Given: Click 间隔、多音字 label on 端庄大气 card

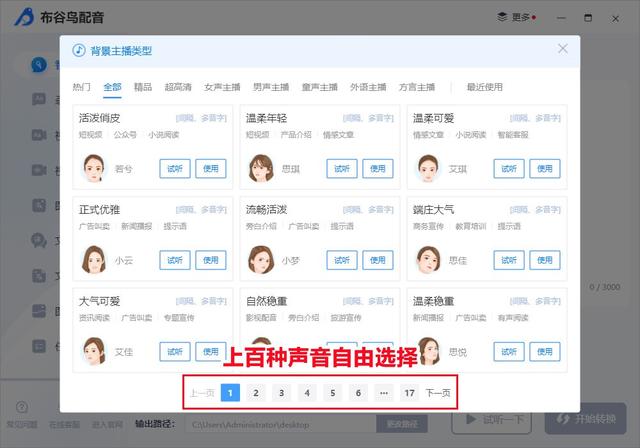Looking at the screenshot, I should click(535, 209).
